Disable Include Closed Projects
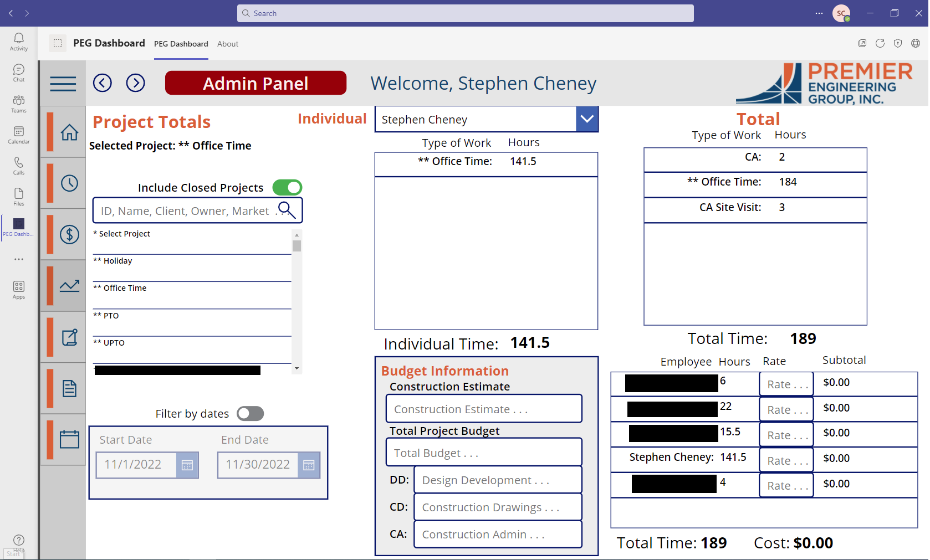Screen dimensions: 930x560 point(287,187)
